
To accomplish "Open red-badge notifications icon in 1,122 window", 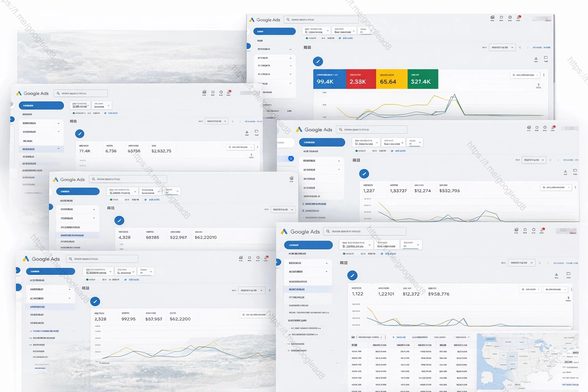I will (542, 230).
